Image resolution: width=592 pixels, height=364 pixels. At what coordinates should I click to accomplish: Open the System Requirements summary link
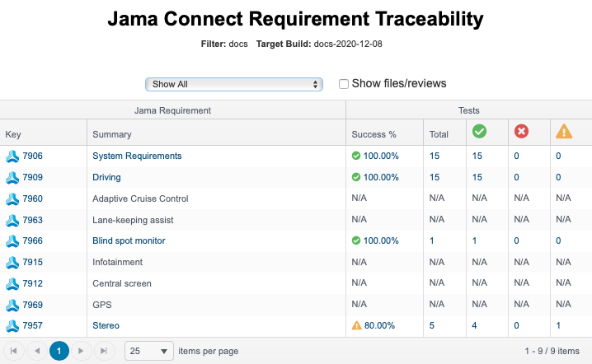tap(137, 156)
